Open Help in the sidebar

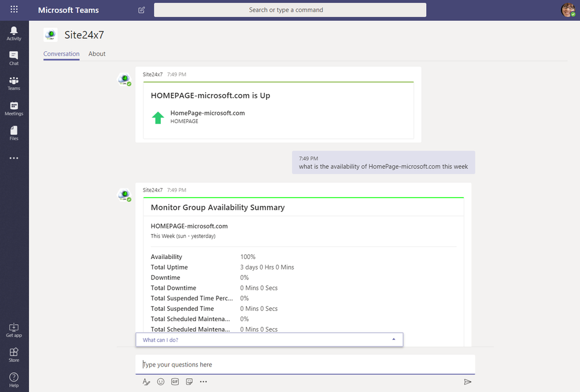(14, 380)
